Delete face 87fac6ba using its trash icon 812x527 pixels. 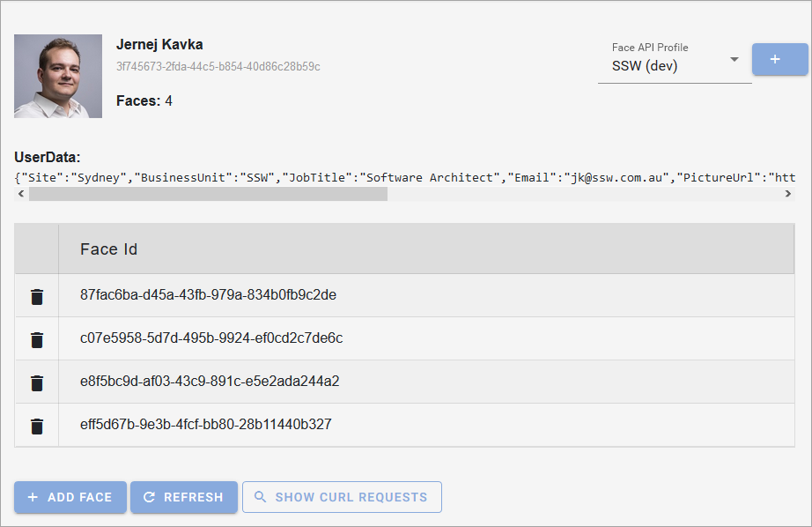tap(36, 296)
